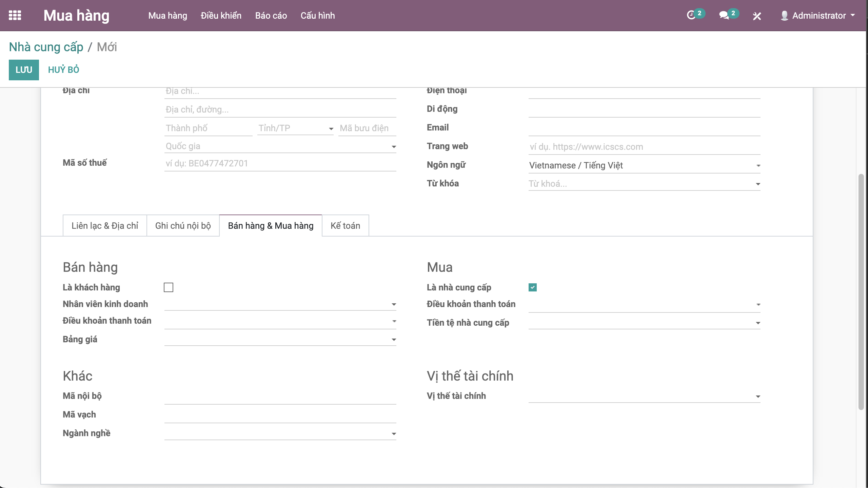The image size is (868, 488).
Task: Click the Mã số thuế input field
Action: [x=280, y=163]
